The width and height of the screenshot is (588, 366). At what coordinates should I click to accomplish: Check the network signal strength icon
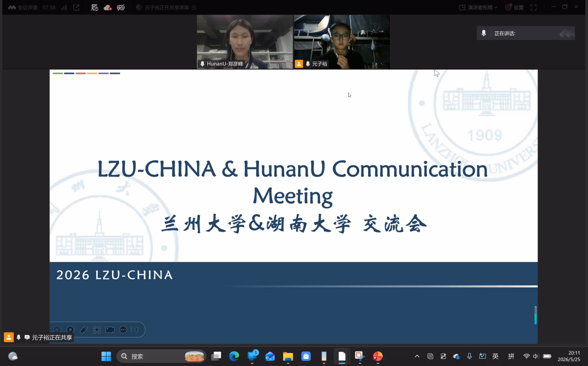coord(64,7)
